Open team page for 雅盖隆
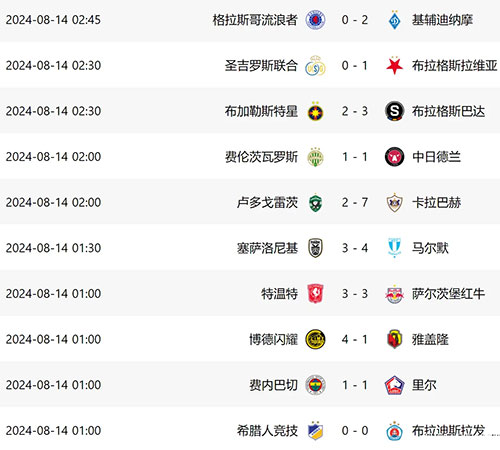 tap(430, 339)
